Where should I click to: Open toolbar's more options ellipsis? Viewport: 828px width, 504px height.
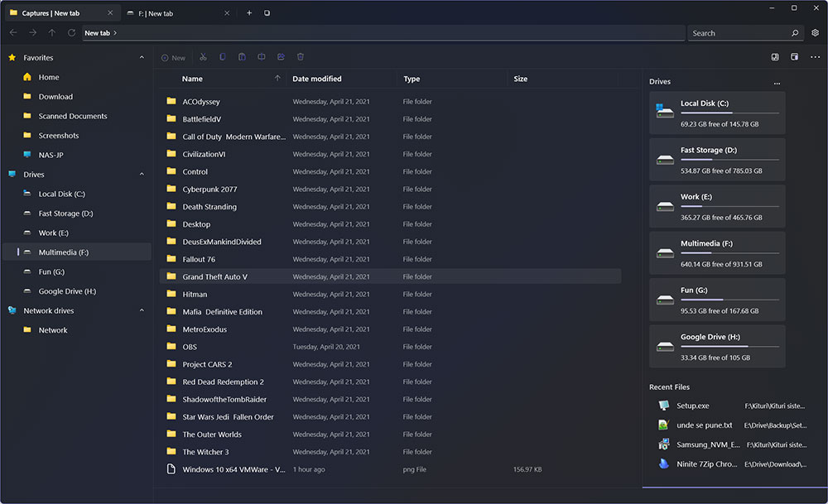click(x=815, y=57)
